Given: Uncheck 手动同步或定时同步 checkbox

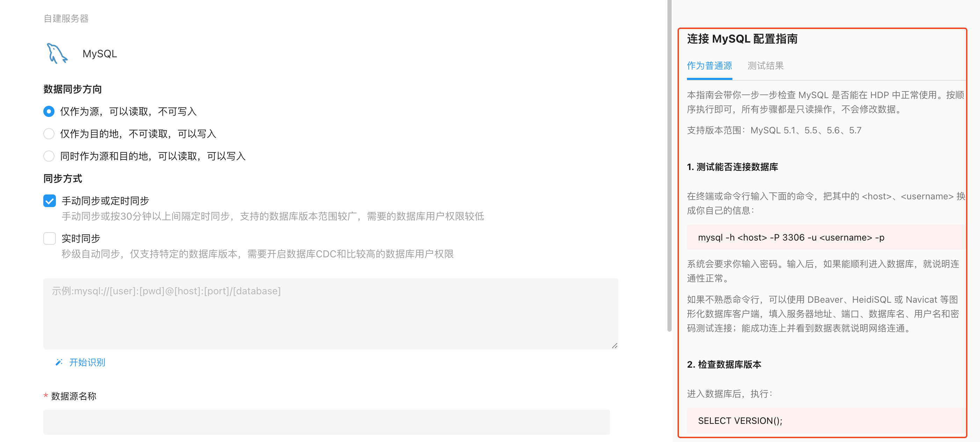Looking at the screenshot, I should pyautogui.click(x=50, y=201).
